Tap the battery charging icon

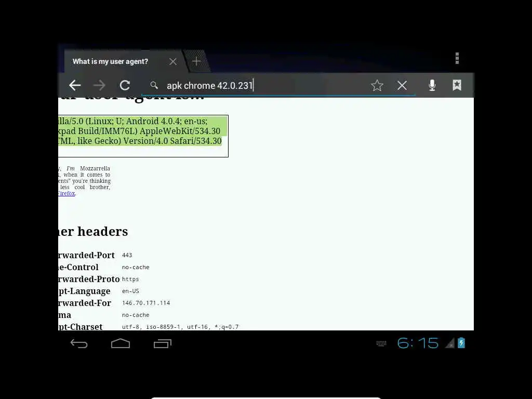pos(461,343)
